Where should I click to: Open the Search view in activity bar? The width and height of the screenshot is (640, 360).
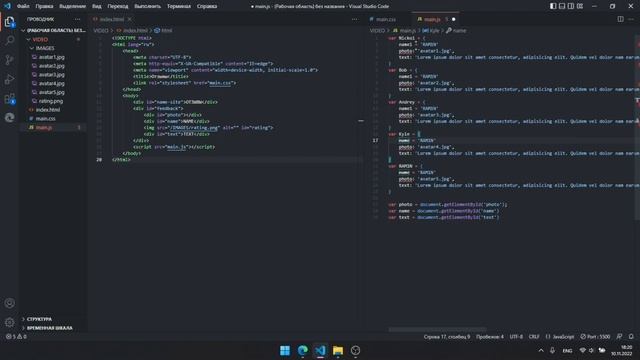pyautogui.click(x=9, y=40)
